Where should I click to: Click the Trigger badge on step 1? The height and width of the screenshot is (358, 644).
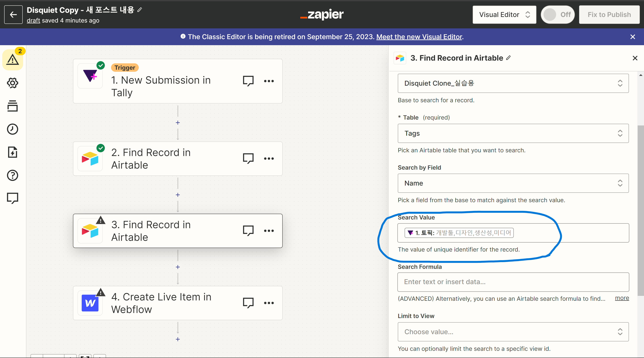125,68
